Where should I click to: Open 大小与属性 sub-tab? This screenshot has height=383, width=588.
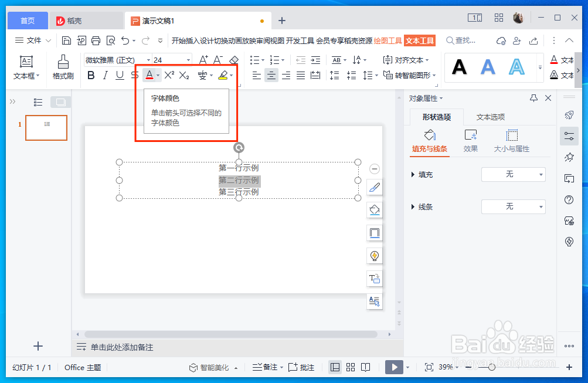[x=512, y=141]
